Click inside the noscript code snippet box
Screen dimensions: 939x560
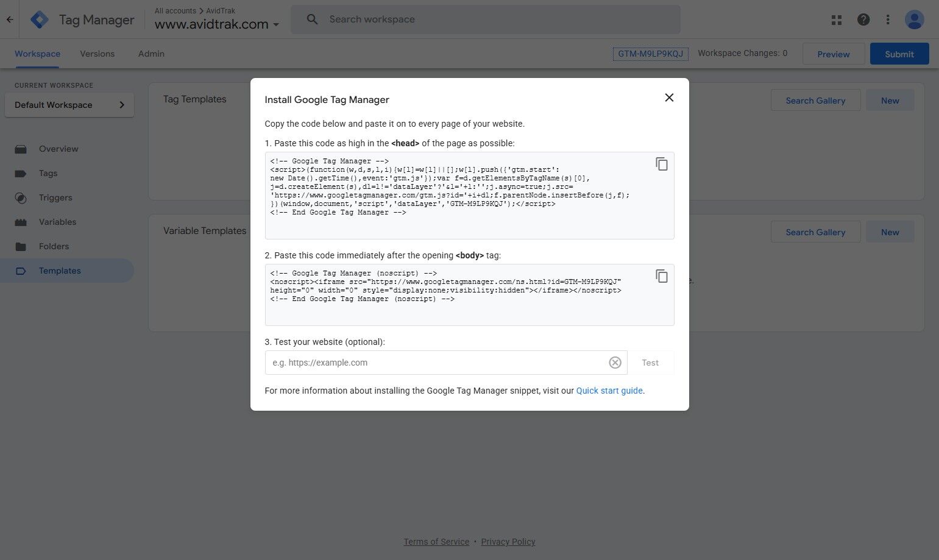pyautogui.click(x=469, y=295)
